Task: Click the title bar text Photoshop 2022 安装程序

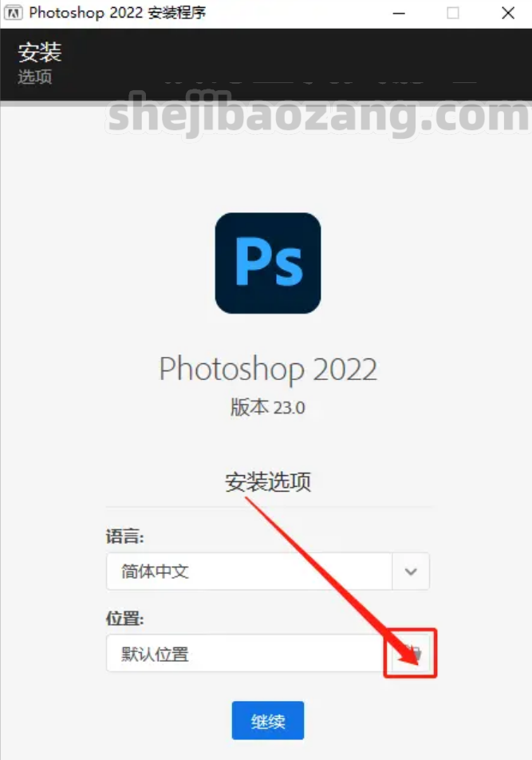Action: [117, 13]
